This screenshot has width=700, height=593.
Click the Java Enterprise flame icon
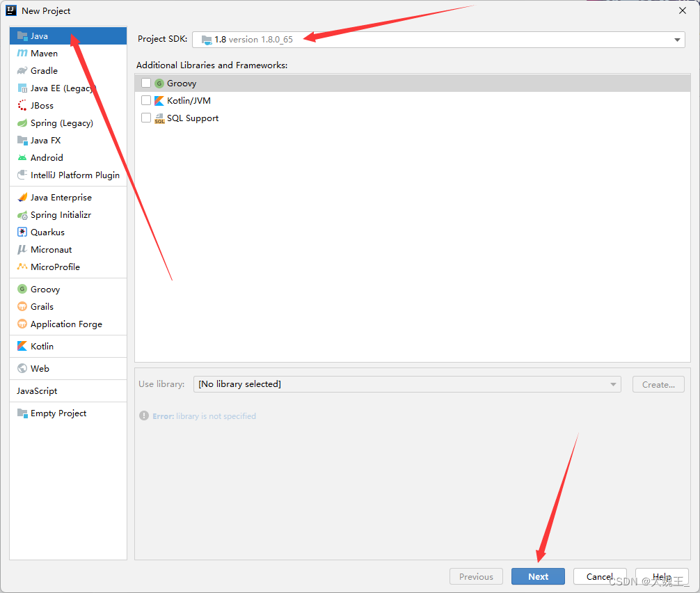(x=22, y=198)
